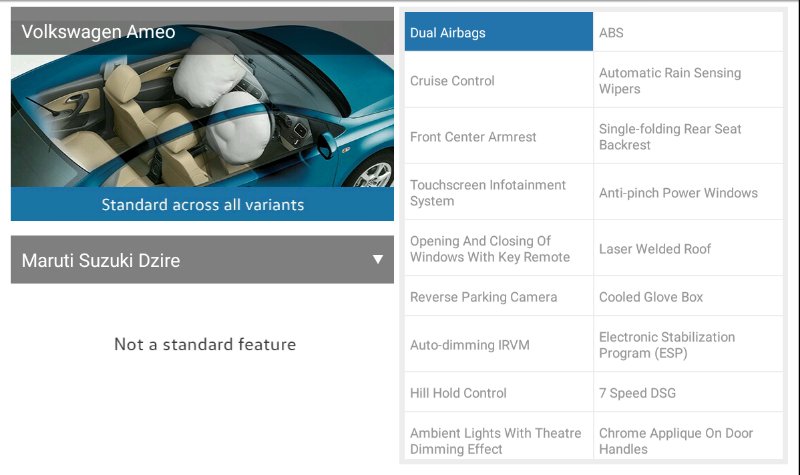Choose Automatic Rain Sensing Wipers feature
Image resolution: width=800 pixels, height=475 pixels.
click(688, 80)
